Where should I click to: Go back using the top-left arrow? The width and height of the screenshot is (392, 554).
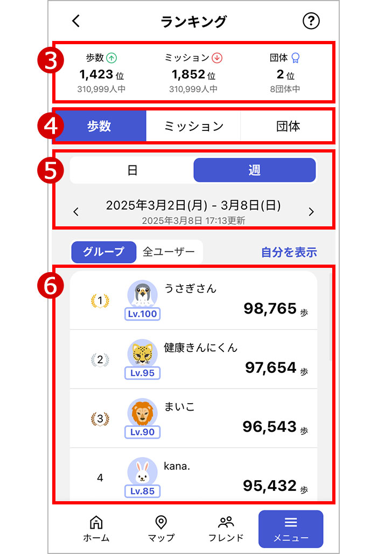tap(75, 20)
